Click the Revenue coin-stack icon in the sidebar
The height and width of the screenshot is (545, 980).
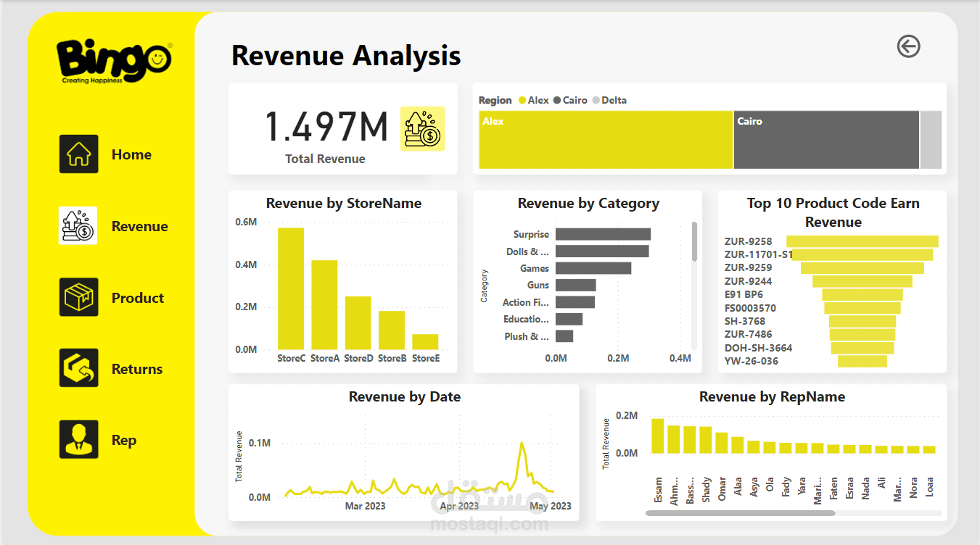point(78,225)
